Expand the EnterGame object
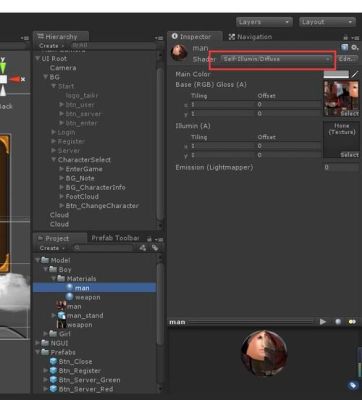 click(x=61, y=169)
